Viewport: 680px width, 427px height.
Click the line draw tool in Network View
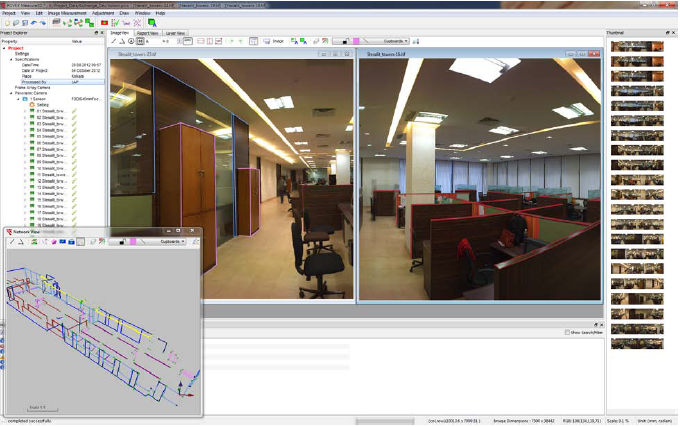click(x=12, y=241)
